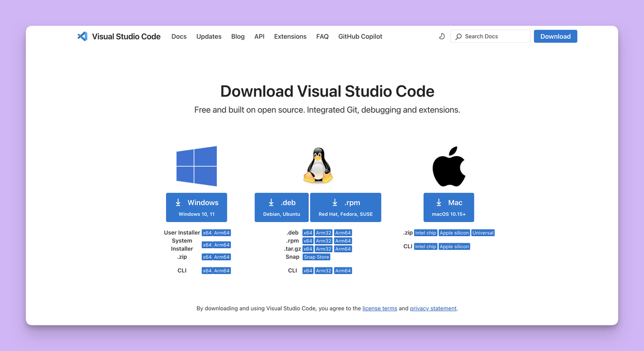Open the Docs page from the navigation
Screen dimensions: 644x351
click(x=179, y=36)
